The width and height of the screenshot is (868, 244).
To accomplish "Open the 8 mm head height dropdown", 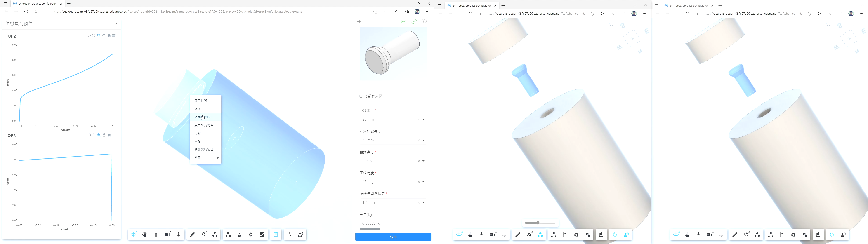I will coord(423,161).
